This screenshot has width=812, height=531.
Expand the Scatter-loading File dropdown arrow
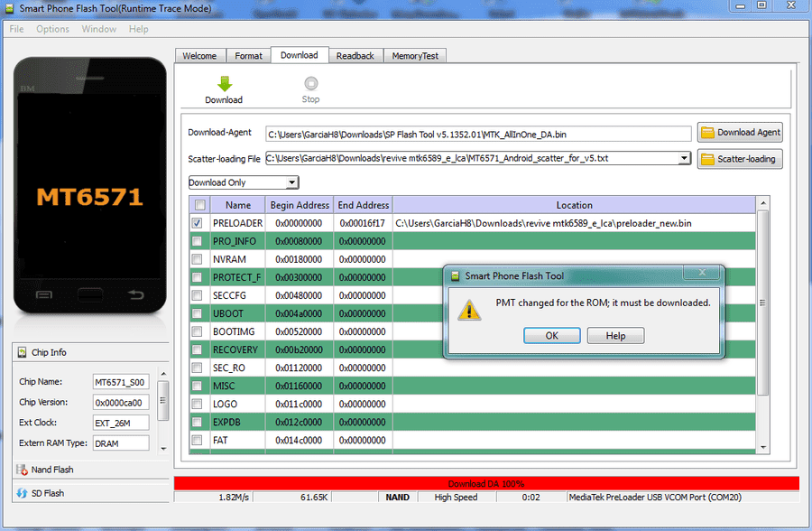pos(684,158)
